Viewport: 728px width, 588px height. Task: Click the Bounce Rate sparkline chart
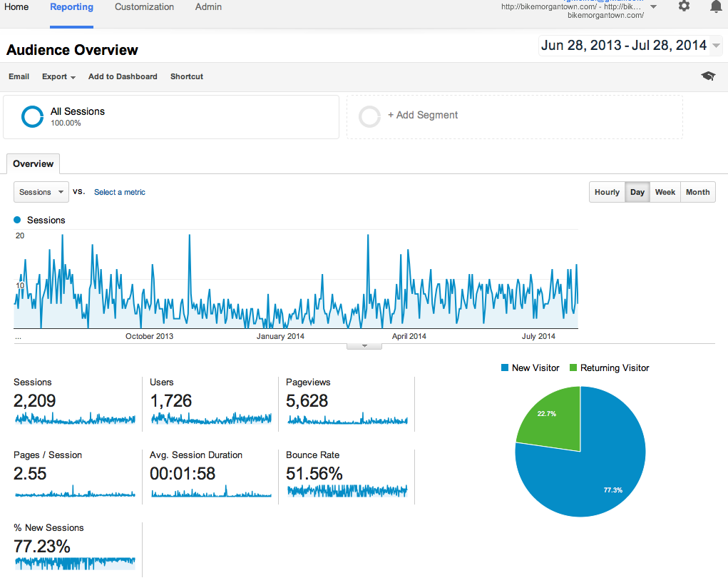[347, 491]
